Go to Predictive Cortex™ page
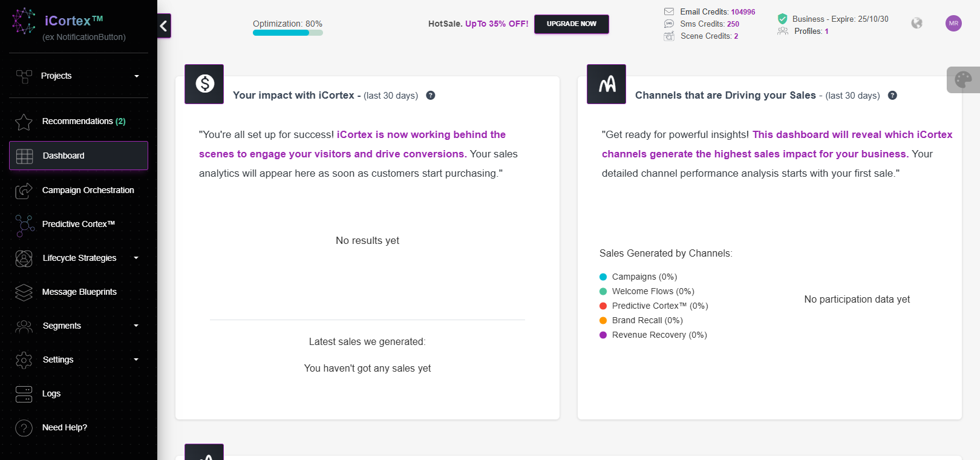Image resolution: width=980 pixels, height=460 pixels. tap(79, 224)
